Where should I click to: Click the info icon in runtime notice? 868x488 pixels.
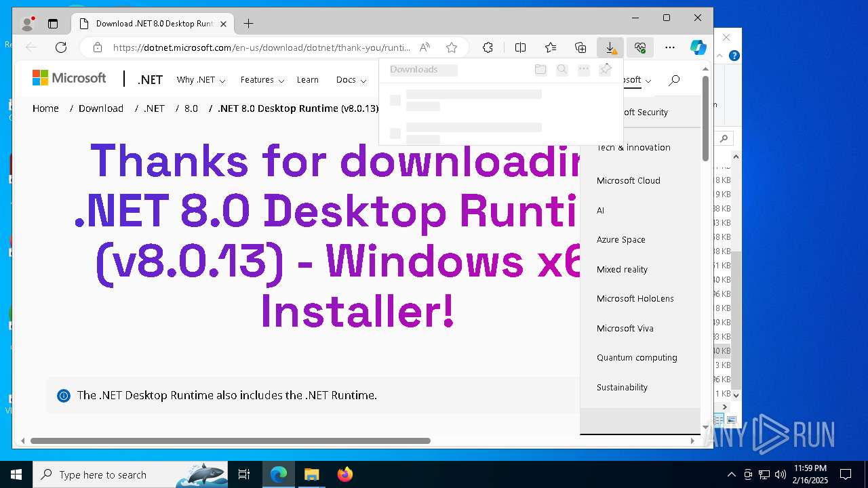(x=64, y=395)
